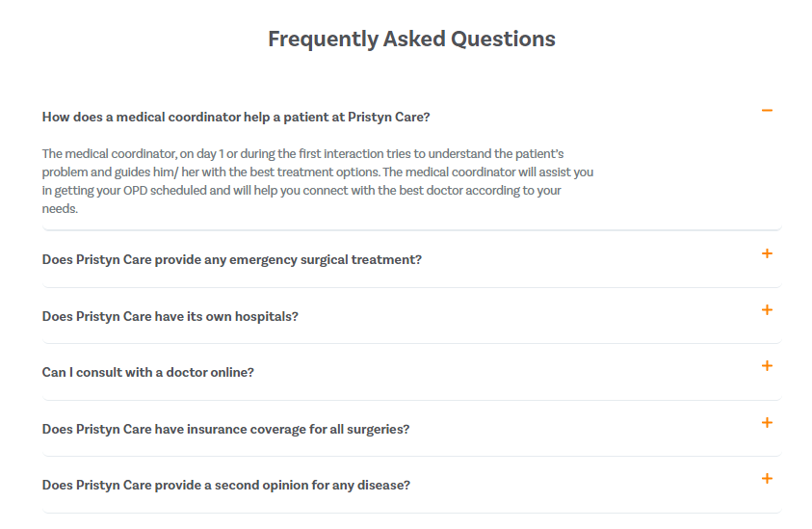This screenshot has width=812, height=529.
Task: Click plus icon beside second opinion question
Action: click(767, 479)
